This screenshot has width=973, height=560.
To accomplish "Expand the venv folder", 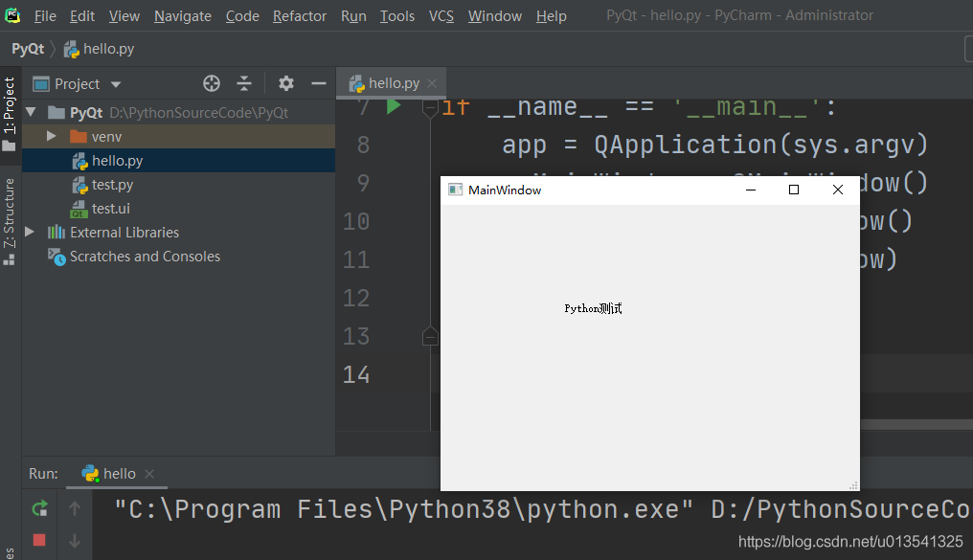I will pyautogui.click(x=52, y=137).
